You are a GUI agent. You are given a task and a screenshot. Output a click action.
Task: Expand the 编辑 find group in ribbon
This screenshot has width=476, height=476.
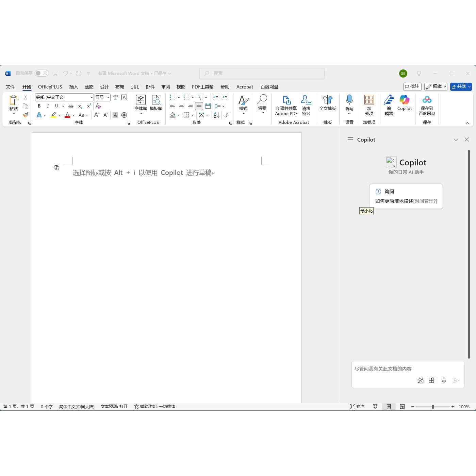pyautogui.click(x=262, y=104)
